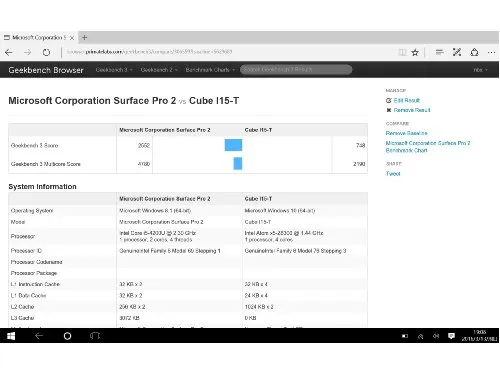Select the Intel Atom x5-Z8300 processor cell

click(284, 236)
